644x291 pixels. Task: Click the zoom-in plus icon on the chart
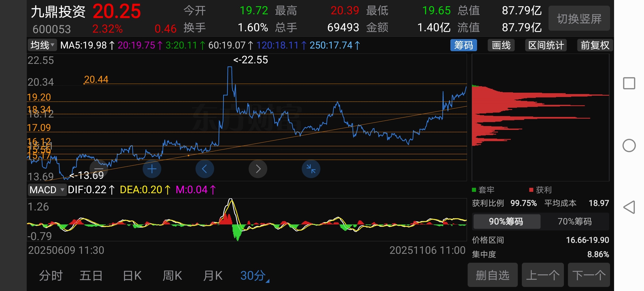(x=152, y=169)
